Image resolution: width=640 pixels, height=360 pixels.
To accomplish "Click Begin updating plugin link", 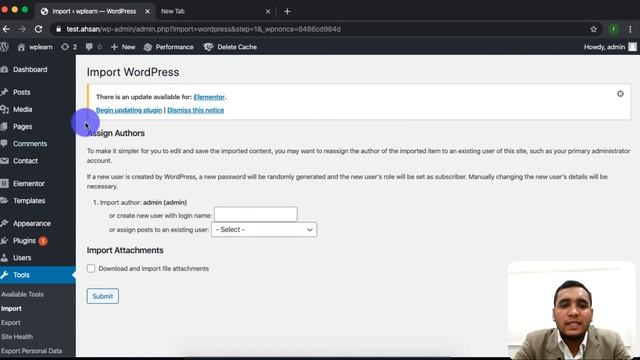I will pos(129,110).
